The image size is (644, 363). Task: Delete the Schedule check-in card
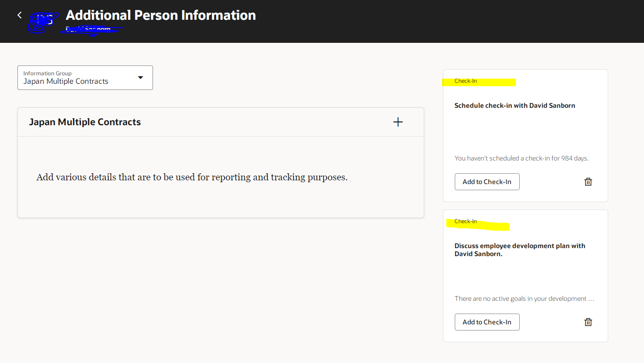[588, 182]
